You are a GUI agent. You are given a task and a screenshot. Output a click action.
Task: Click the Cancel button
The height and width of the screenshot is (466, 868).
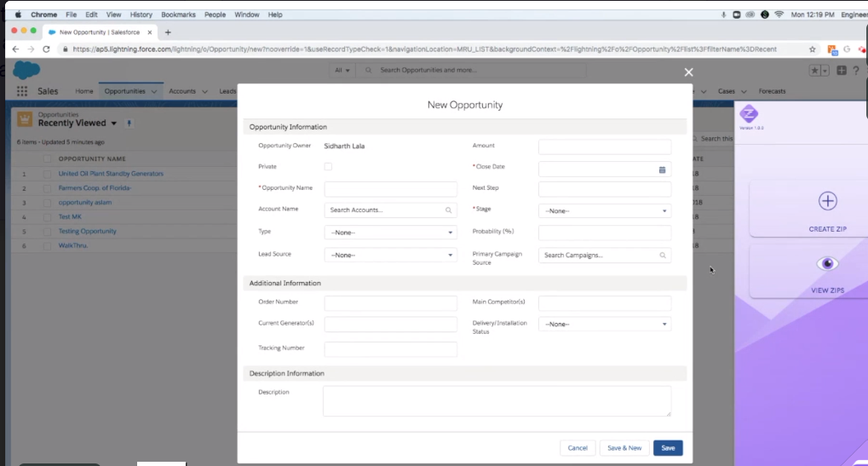578,448
